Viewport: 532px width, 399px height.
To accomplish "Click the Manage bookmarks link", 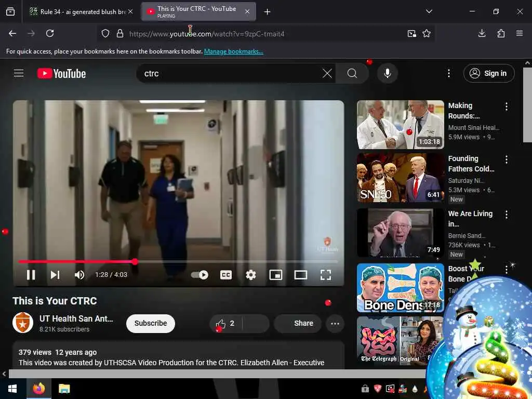I will click(x=233, y=51).
